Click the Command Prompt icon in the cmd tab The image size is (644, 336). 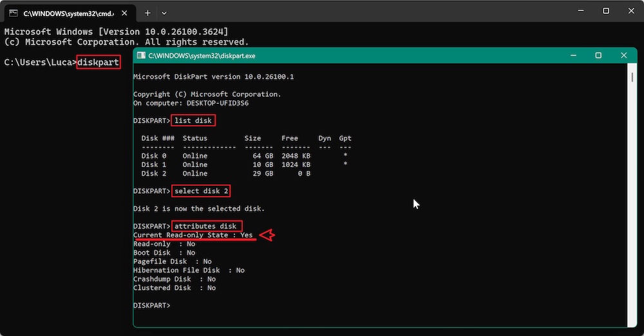pyautogui.click(x=13, y=13)
